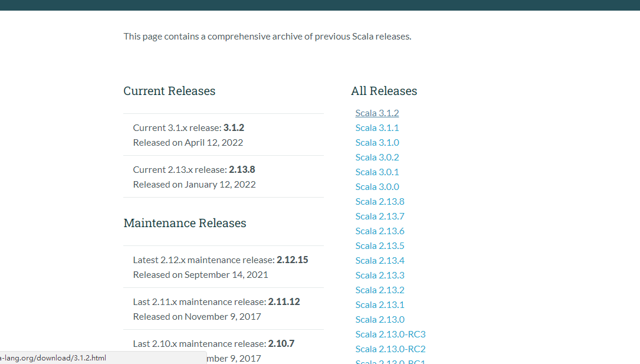Open the Scala 3.1.1 release link
640x364 pixels.
click(x=377, y=128)
